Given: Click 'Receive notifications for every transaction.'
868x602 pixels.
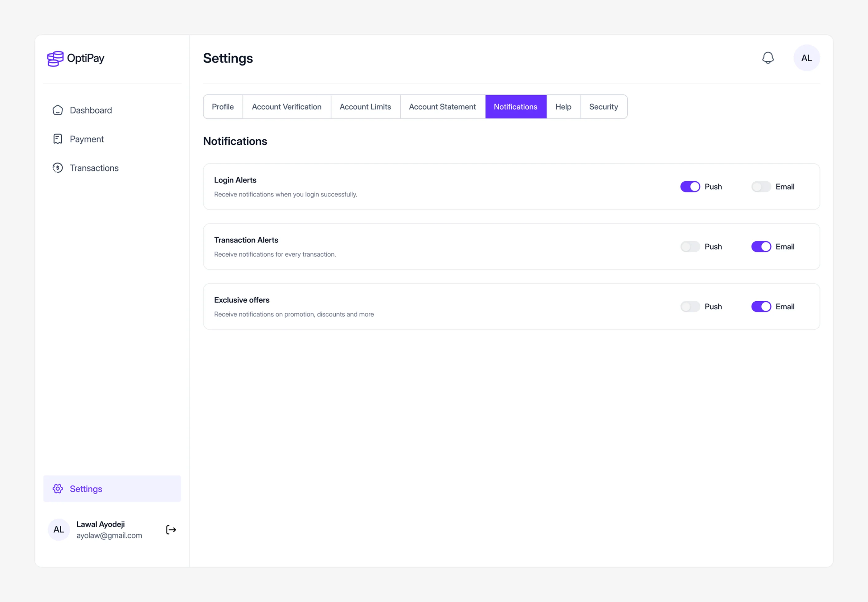Looking at the screenshot, I should [x=275, y=255].
